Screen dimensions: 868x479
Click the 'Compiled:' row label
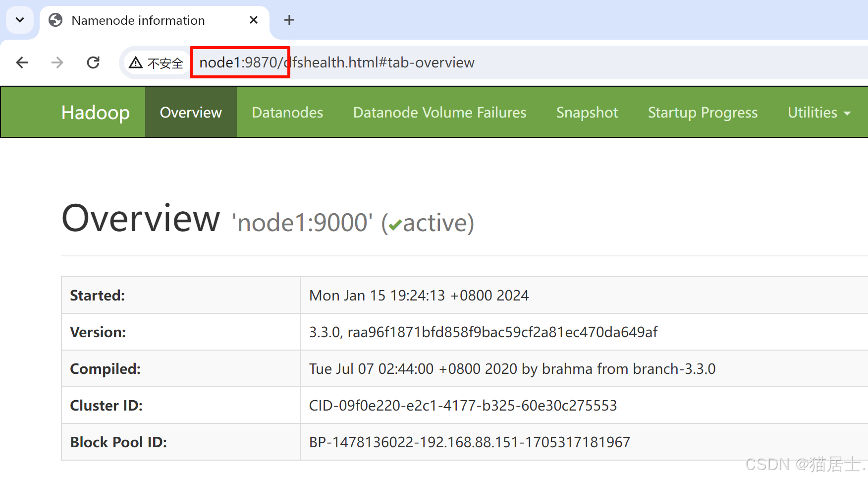pyautogui.click(x=105, y=369)
